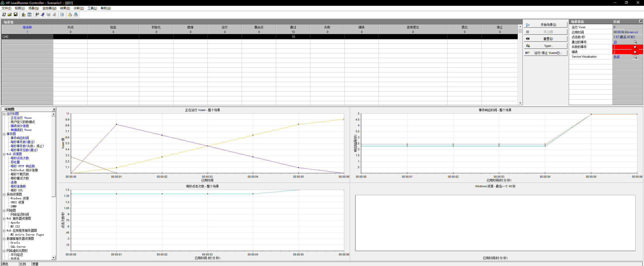Click the monitor view toolbar icon
Viewport: 644px width, 266px height.
[29, 15]
